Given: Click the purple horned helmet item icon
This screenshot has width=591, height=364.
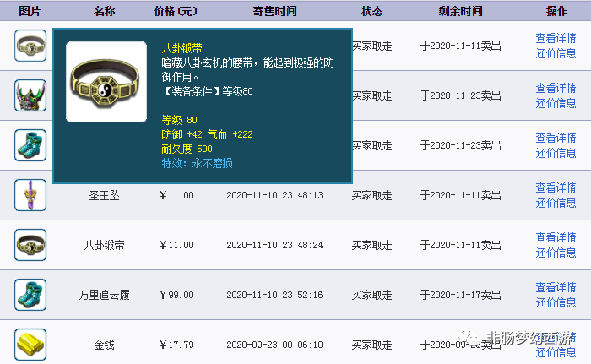Looking at the screenshot, I should click(x=30, y=95).
